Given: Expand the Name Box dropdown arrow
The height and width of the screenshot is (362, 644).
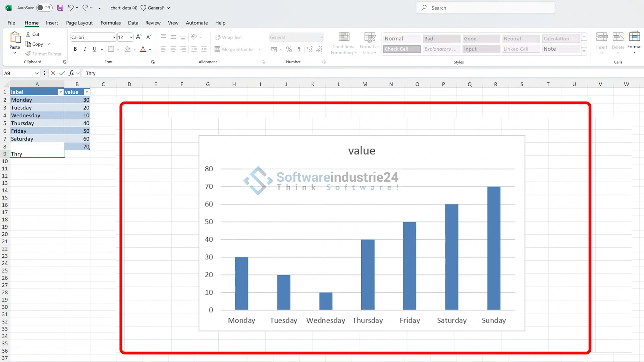Looking at the screenshot, I should pos(36,73).
